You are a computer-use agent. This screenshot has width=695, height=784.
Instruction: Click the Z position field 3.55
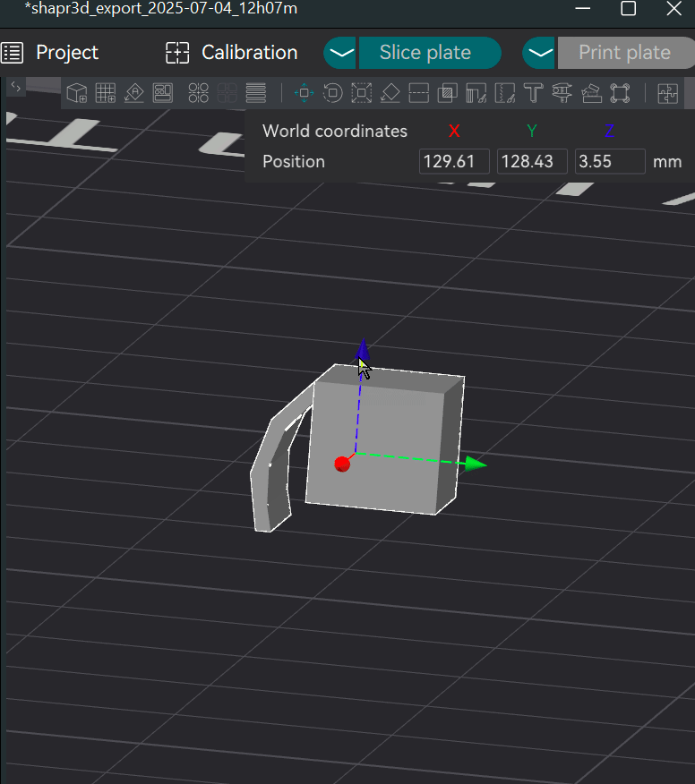[610, 161]
